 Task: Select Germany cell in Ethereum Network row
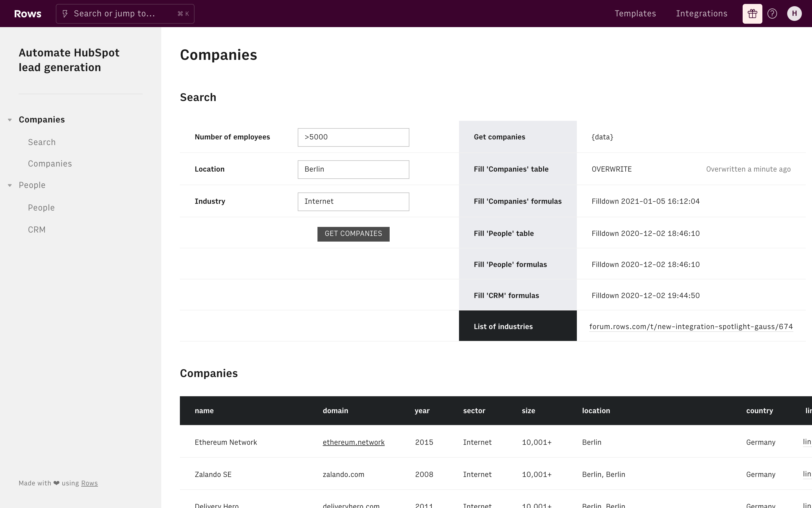(x=761, y=443)
